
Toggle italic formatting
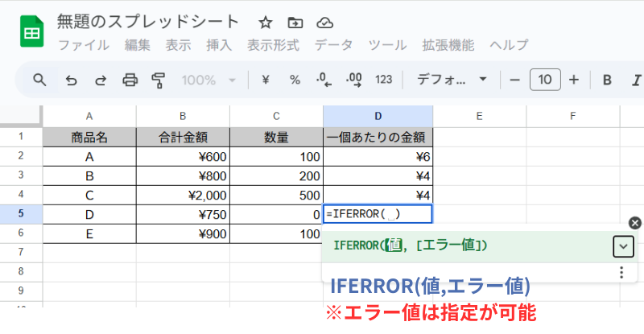tap(636, 80)
